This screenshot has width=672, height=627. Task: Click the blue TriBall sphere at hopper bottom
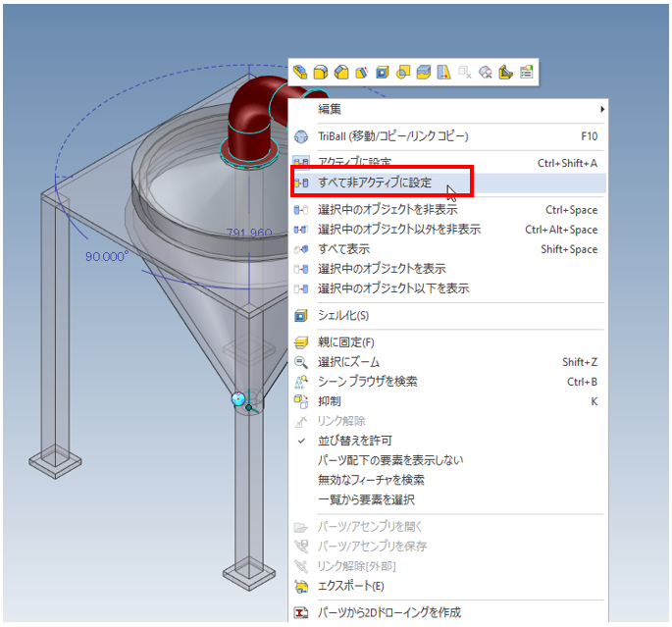(238, 399)
